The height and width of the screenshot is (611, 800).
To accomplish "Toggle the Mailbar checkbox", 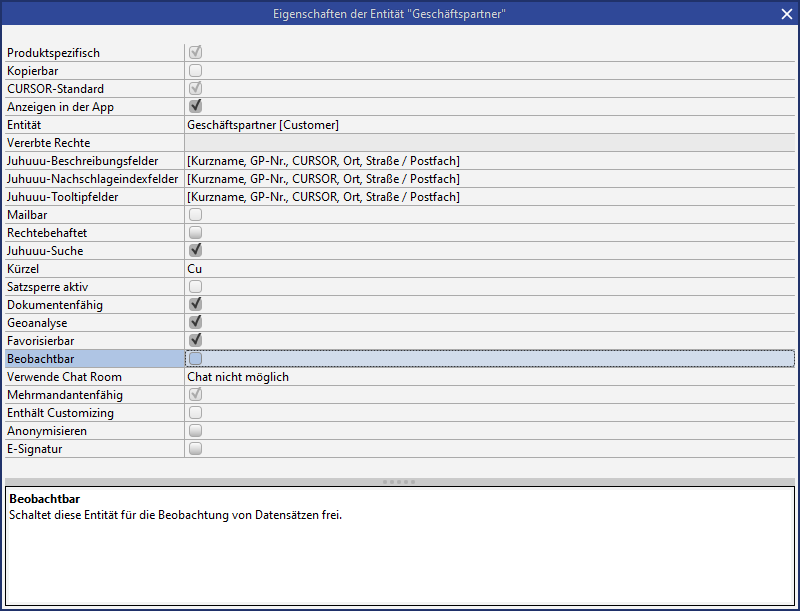I will [x=196, y=215].
